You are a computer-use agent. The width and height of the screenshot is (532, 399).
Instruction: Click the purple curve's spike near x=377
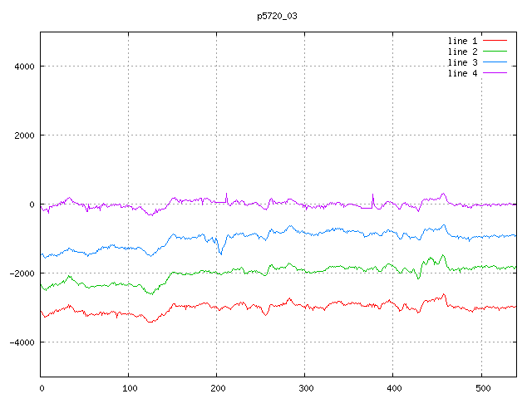(373, 195)
